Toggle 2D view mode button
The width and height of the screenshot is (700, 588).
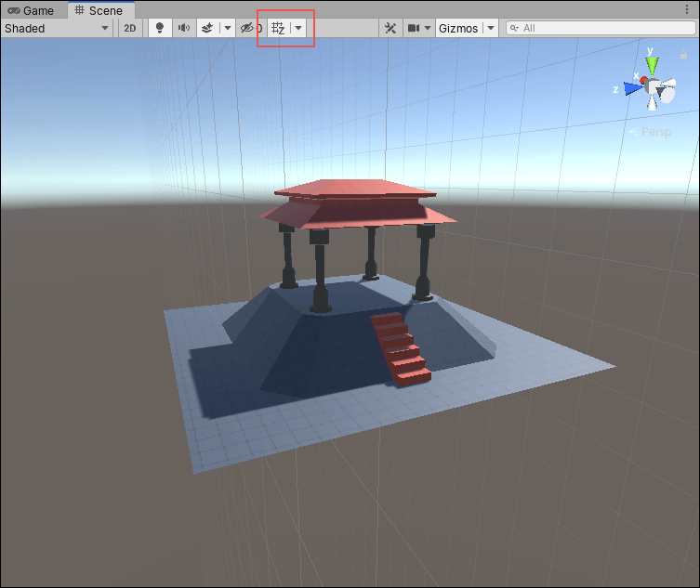tap(130, 28)
